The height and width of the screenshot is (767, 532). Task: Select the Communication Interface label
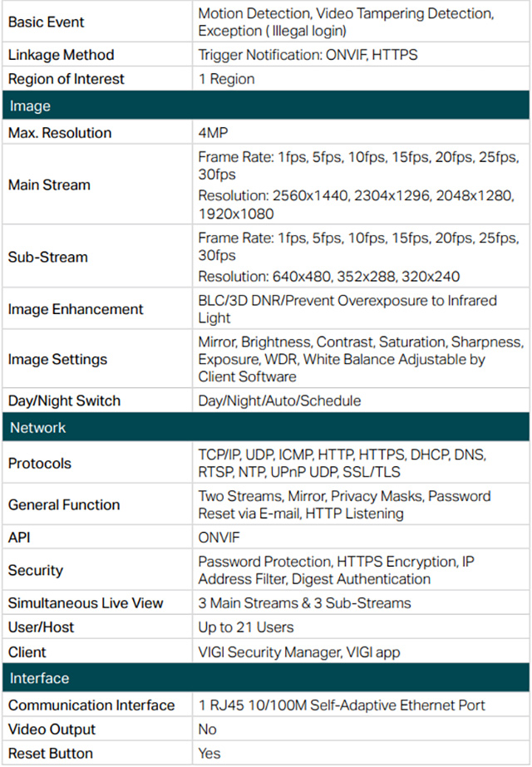coord(91,706)
